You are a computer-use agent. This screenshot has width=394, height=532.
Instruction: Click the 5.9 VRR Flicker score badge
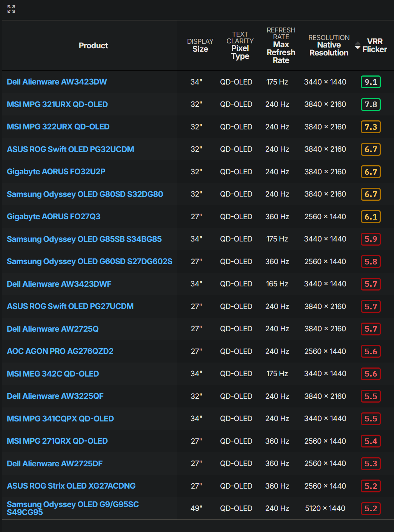pos(371,239)
